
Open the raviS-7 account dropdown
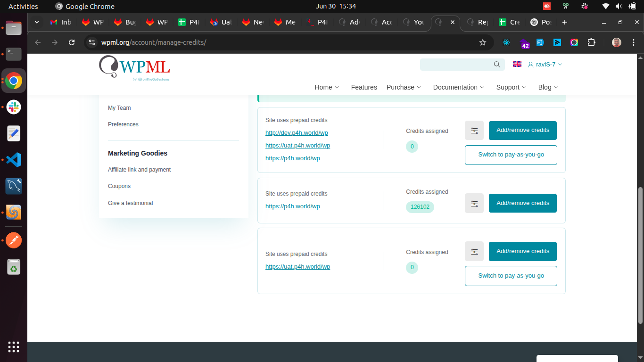pyautogui.click(x=545, y=65)
